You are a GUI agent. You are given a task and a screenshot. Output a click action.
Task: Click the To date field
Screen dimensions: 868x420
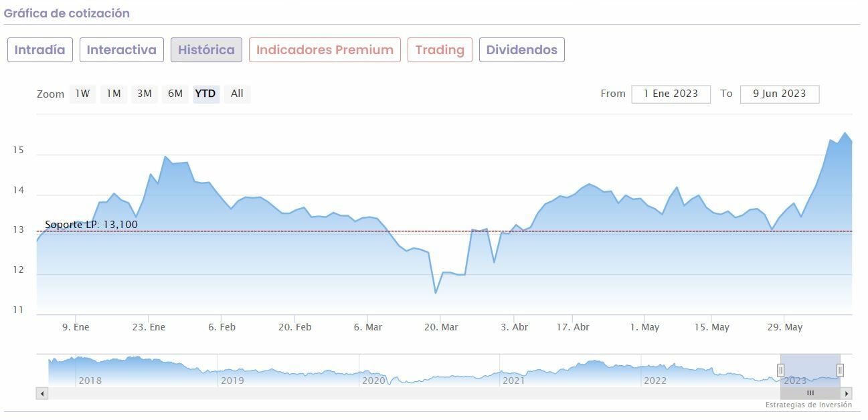coord(779,94)
